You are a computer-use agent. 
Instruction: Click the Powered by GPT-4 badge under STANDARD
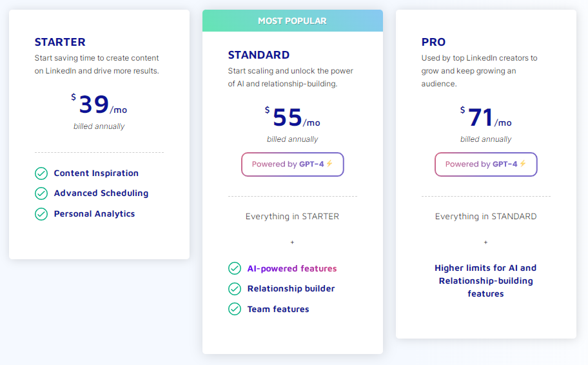(292, 164)
